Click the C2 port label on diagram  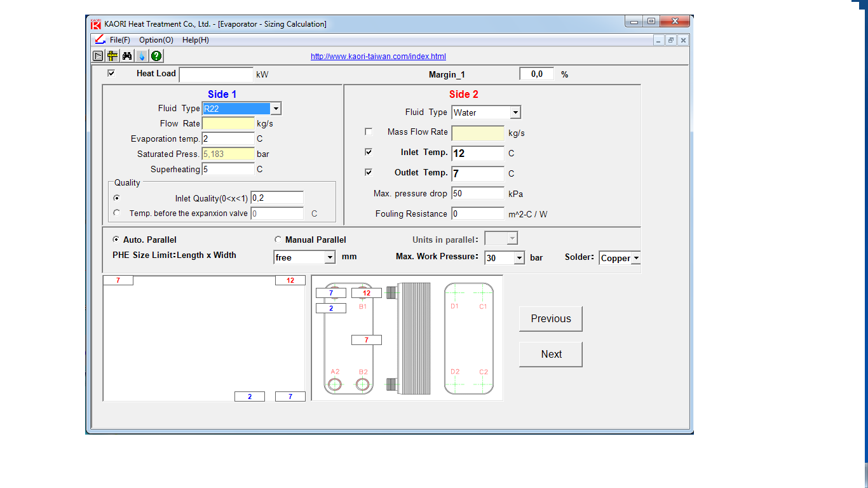point(484,372)
